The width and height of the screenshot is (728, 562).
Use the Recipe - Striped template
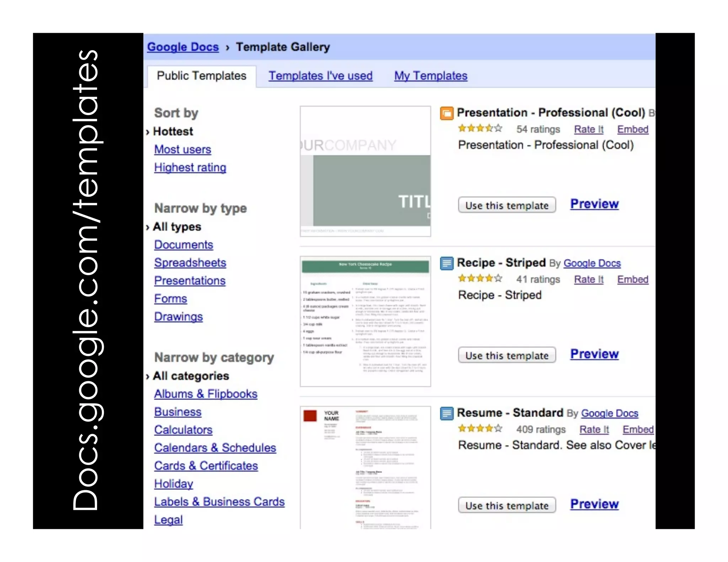pos(507,355)
